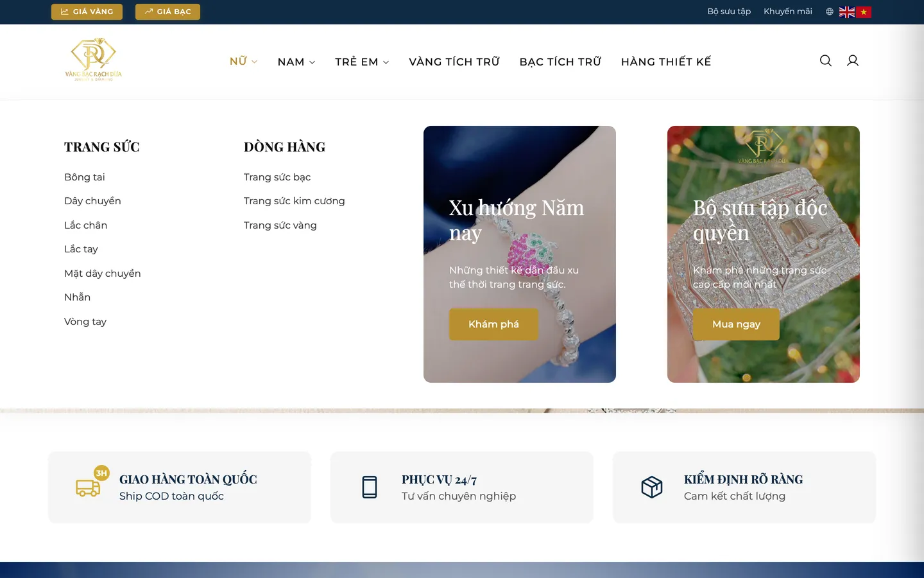Click the Khám phá button
The width and height of the screenshot is (924, 578).
pos(493,324)
